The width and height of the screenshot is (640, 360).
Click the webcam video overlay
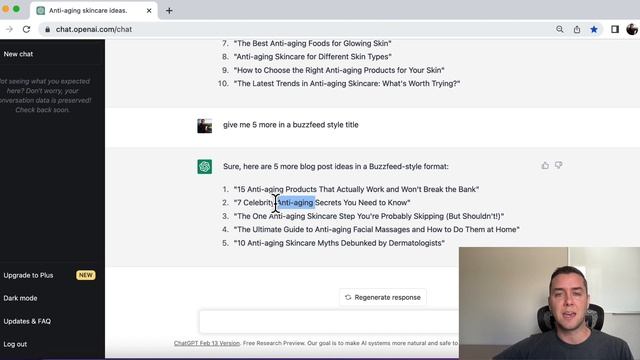549,303
